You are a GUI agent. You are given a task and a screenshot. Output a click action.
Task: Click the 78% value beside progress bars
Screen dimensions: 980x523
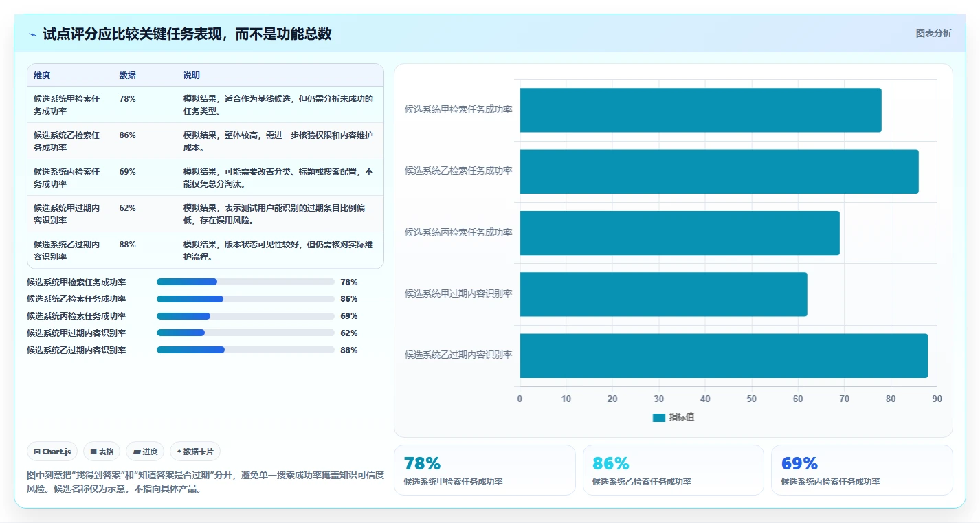pos(349,282)
